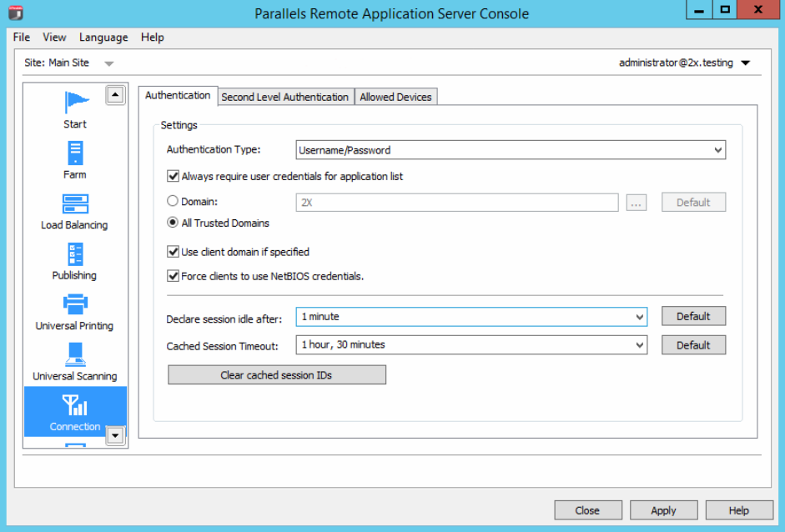Screen dimensions: 785x532
Task: Open the Site: Main Site dropdown arrow
Action: tap(108, 63)
